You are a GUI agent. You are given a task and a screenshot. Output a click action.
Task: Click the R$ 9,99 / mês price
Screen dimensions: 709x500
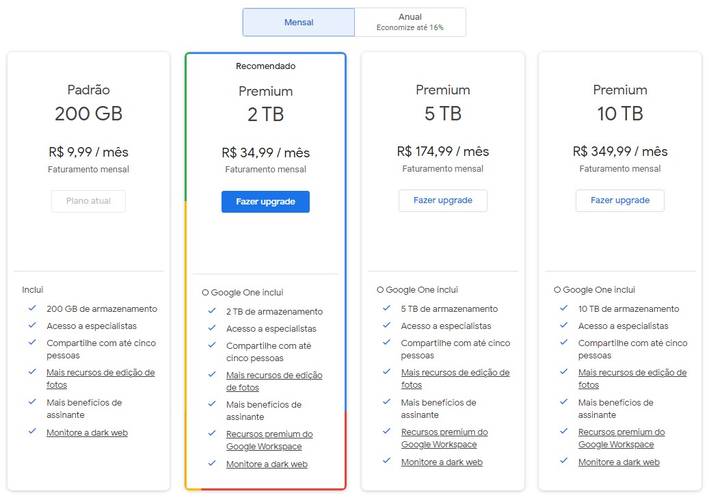pyautogui.click(x=88, y=152)
